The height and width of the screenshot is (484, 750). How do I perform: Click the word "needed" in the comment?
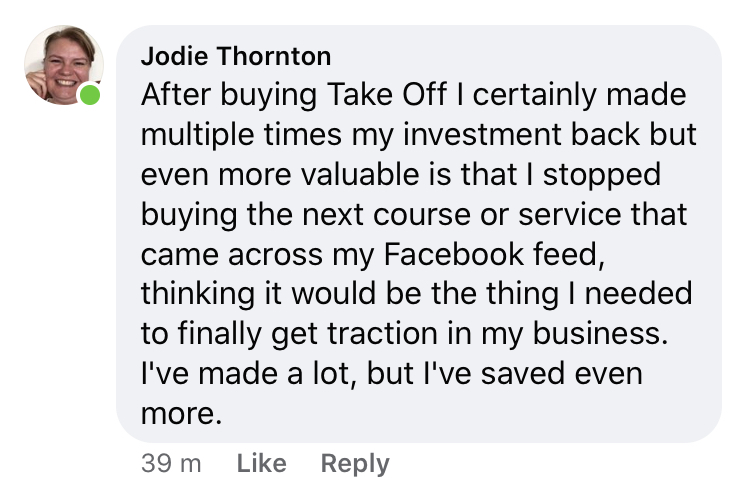[x=646, y=295]
